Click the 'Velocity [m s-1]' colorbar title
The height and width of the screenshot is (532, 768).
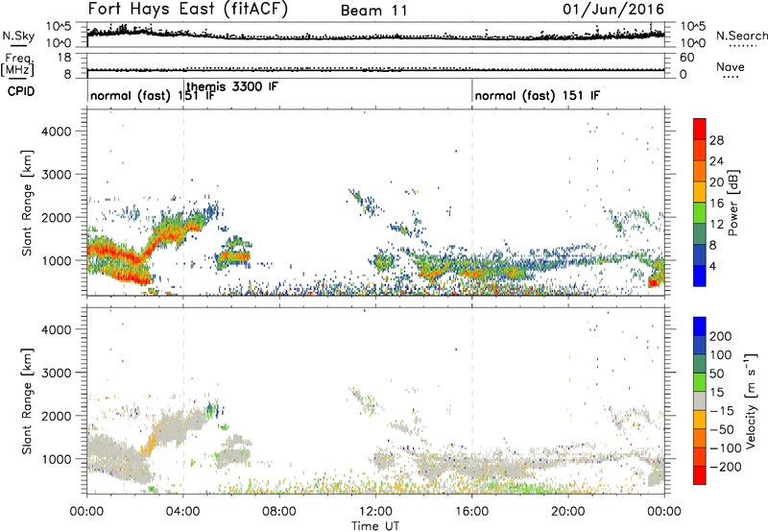point(751,400)
